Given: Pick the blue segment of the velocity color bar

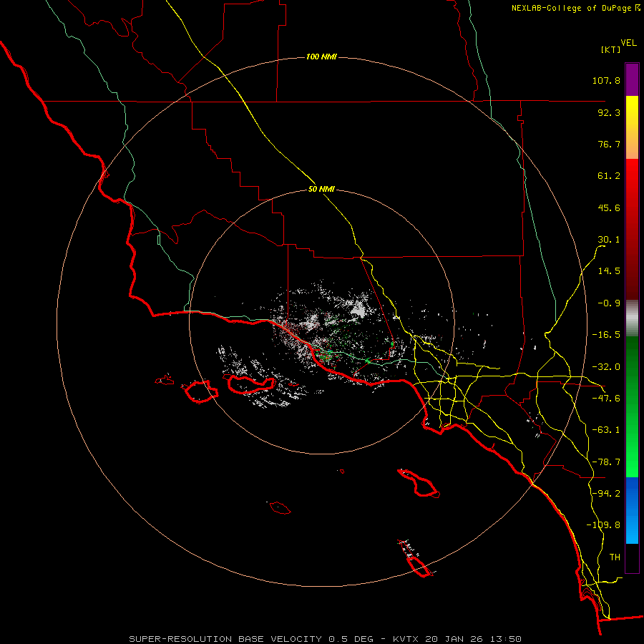Looking at the screenshot, I should pos(632,510).
